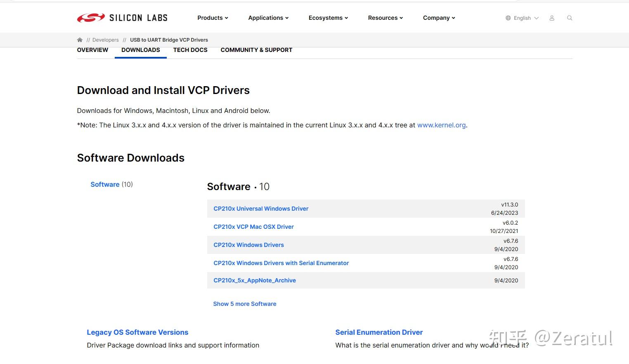The image size is (629, 364).
Task: Expand the Resources menu
Action: [x=385, y=18]
